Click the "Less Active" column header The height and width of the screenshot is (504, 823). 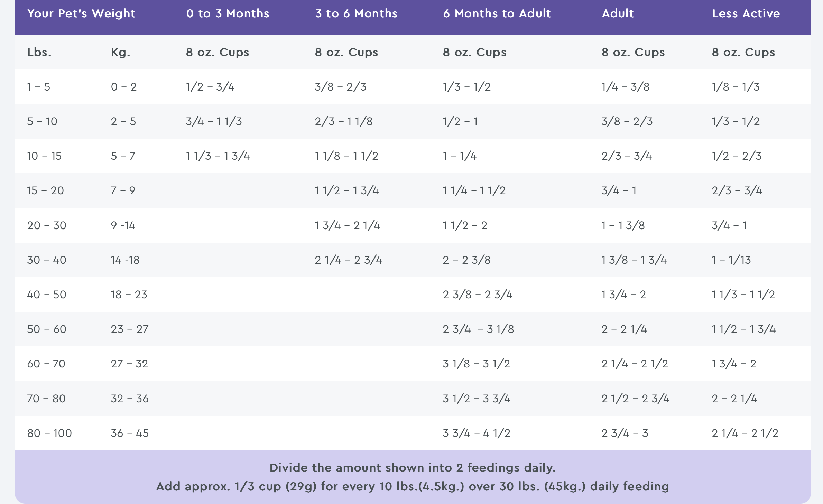(746, 13)
